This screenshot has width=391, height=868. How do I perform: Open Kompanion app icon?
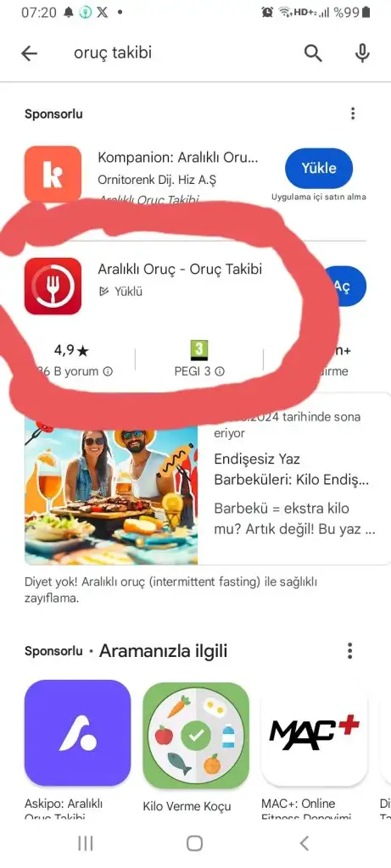coord(53,174)
